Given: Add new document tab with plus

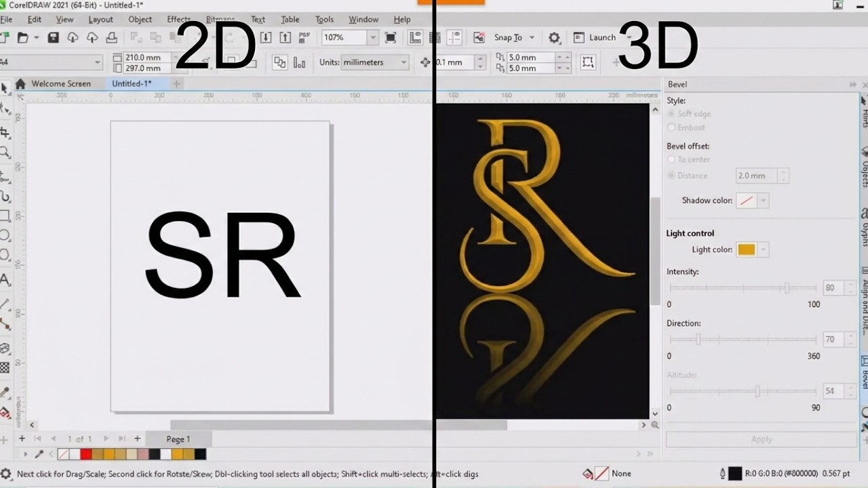Looking at the screenshot, I should (x=176, y=84).
